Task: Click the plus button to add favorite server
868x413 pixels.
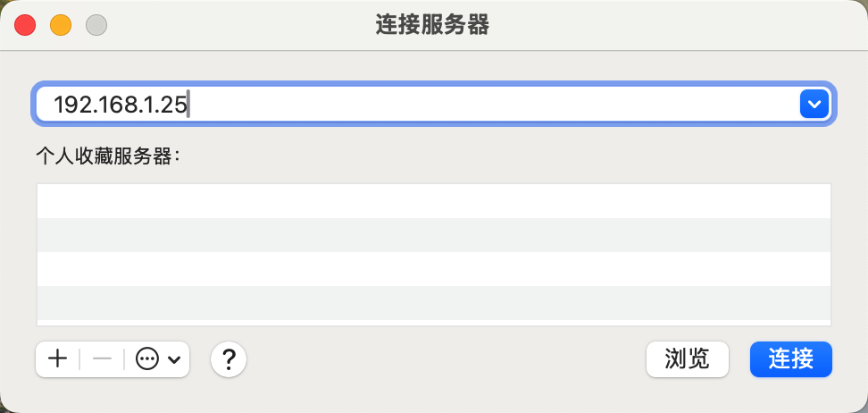Action: click(x=58, y=359)
